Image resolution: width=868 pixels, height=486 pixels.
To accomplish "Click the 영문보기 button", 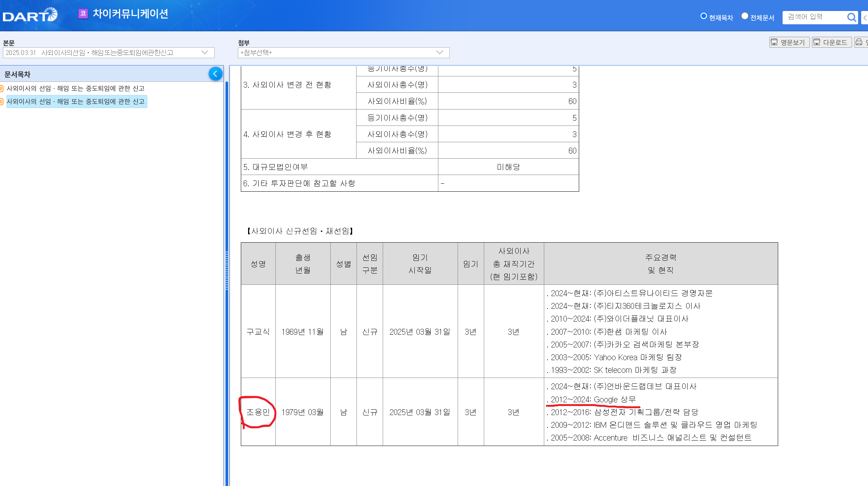I will tap(789, 42).
